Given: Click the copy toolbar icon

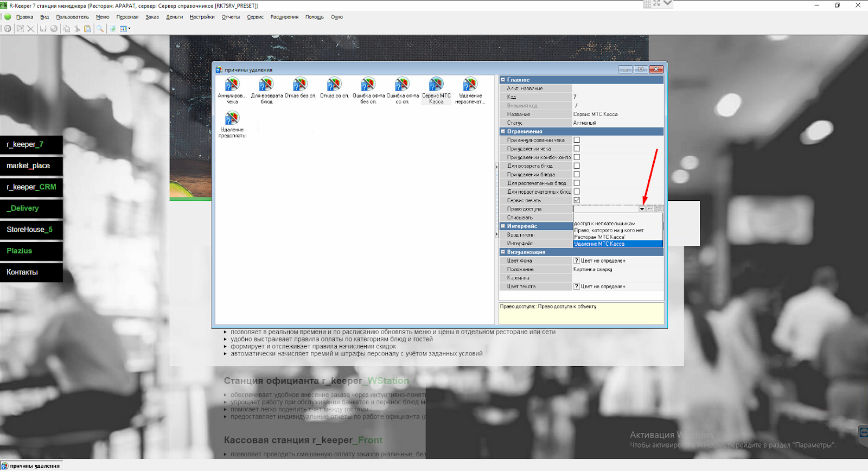Looking at the screenshot, I should click(x=66, y=29).
